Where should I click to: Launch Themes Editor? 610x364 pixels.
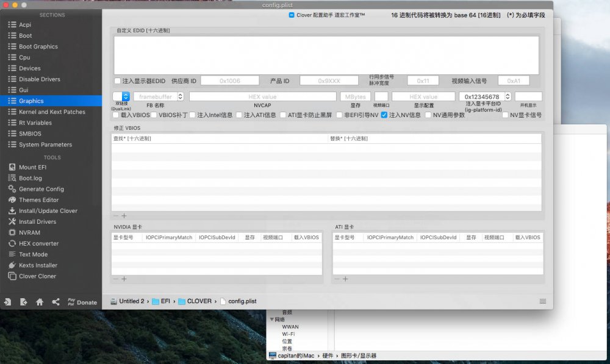38,200
